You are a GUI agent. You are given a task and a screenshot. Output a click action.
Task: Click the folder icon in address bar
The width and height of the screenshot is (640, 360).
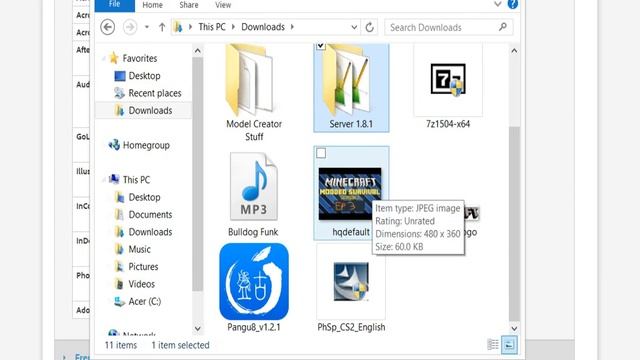point(178,27)
